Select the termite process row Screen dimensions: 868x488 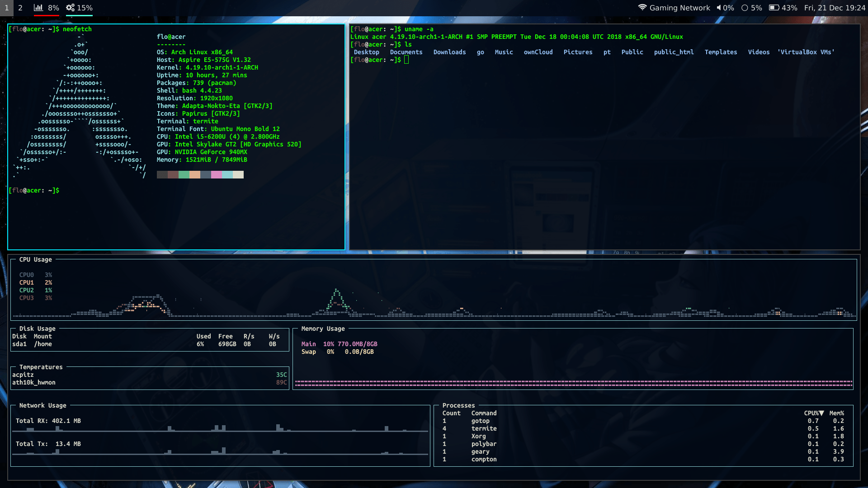click(484, 428)
